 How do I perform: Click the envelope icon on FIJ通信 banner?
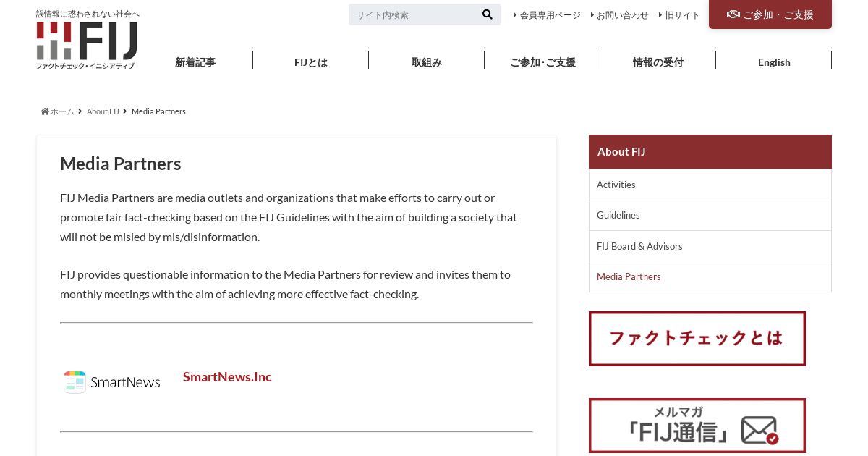pos(759,430)
